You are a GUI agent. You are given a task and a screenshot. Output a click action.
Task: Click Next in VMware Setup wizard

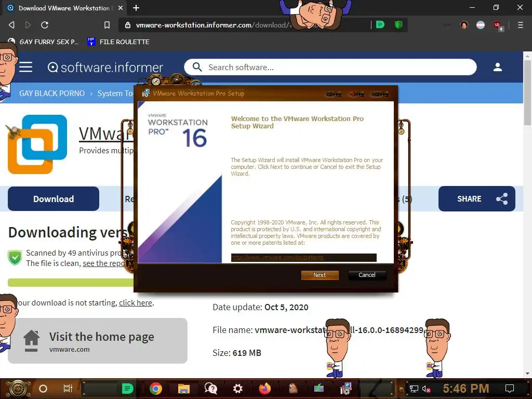pyautogui.click(x=320, y=275)
